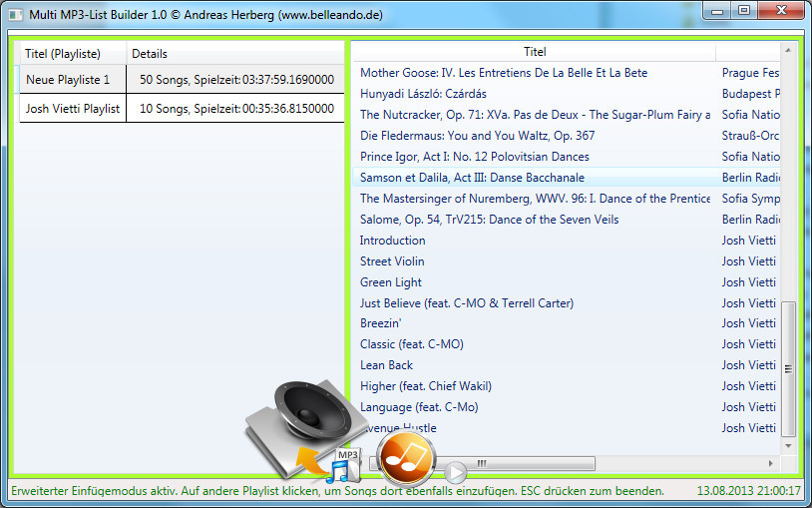Viewport: 812px width, 508px height.
Task: Select Samson et Dalila Danse Bacchanale
Action: click(472, 178)
